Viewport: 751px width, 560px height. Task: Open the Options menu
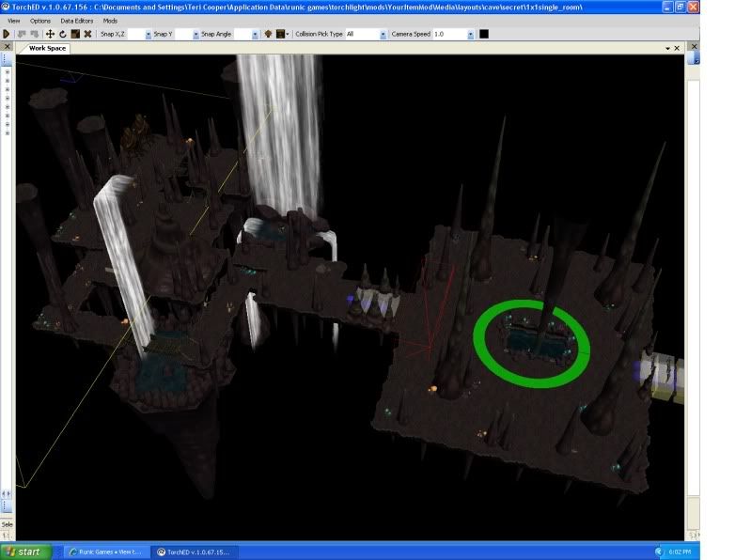point(40,21)
